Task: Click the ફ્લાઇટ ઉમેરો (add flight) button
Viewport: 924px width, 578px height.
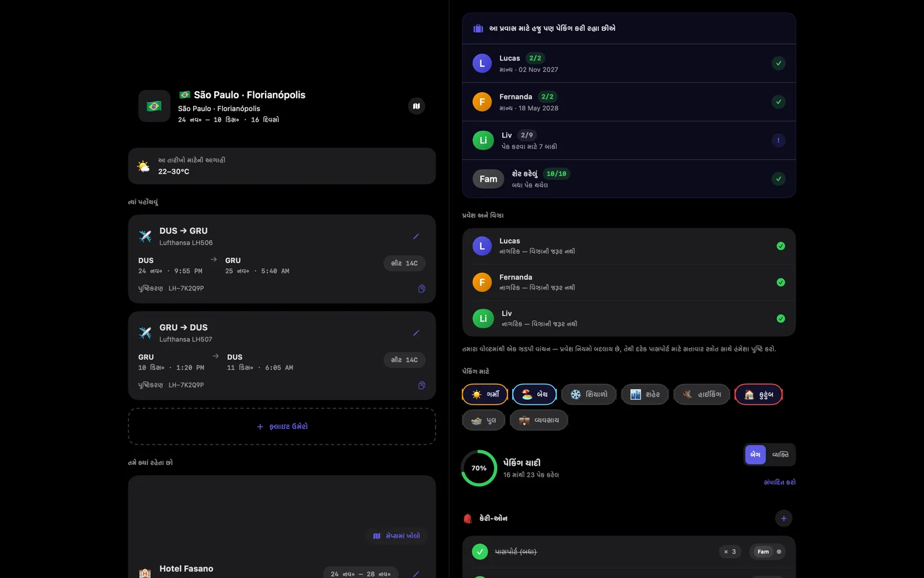Action: 282,426
